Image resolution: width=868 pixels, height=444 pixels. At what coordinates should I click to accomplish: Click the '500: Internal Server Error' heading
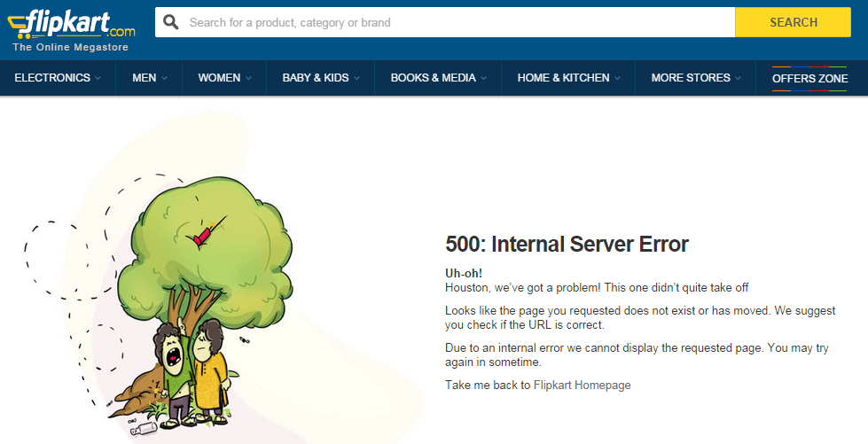coord(567,244)
